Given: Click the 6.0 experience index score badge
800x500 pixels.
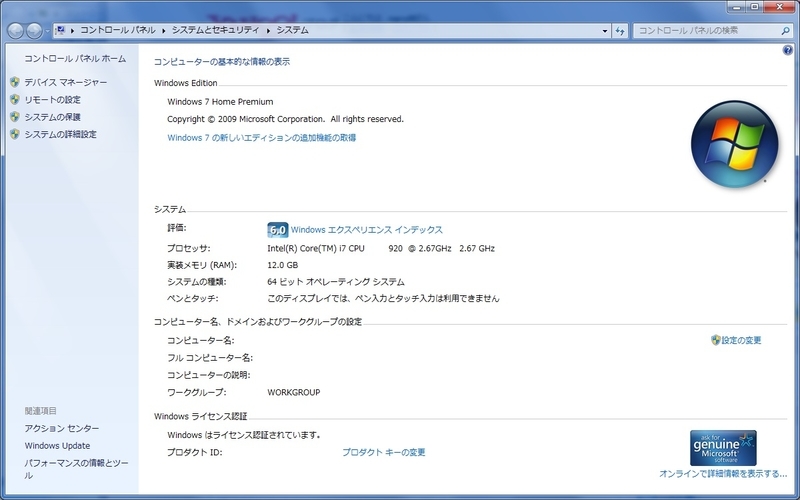Looking at the screenshot, I should [x=278, y=230].
